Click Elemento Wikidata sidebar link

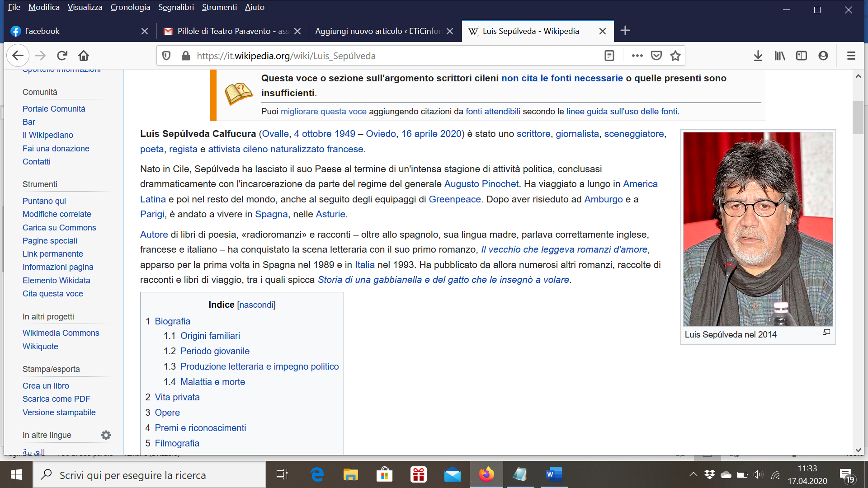tap(57, 281)
